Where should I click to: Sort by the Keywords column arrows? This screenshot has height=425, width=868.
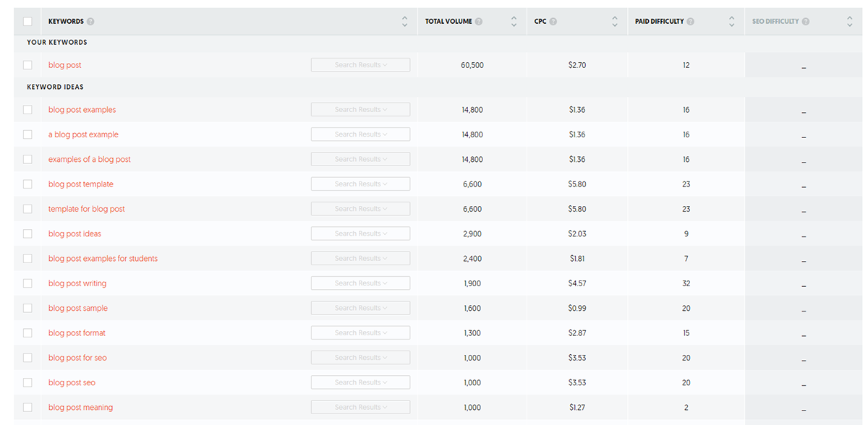pyautogui.click(x=404, y=22)
